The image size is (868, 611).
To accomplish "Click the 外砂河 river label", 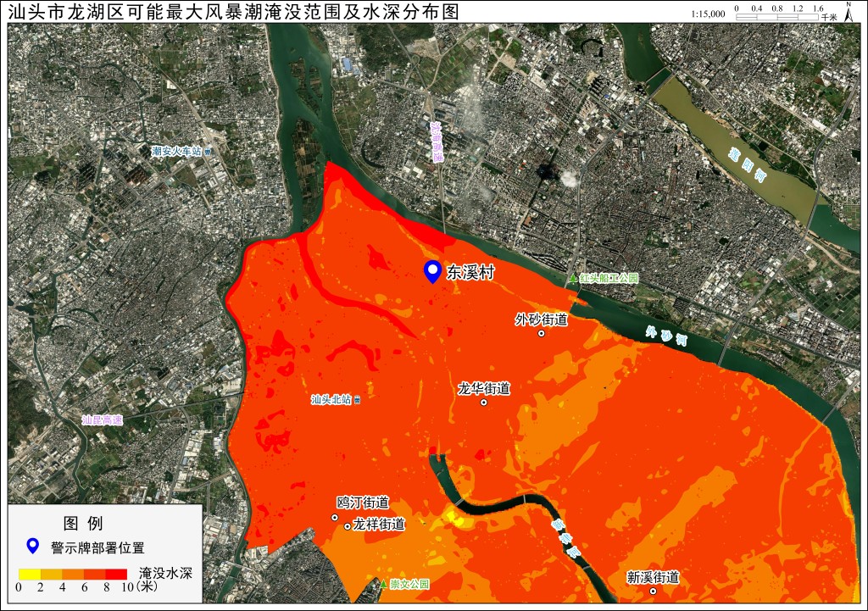I will 666,336.
